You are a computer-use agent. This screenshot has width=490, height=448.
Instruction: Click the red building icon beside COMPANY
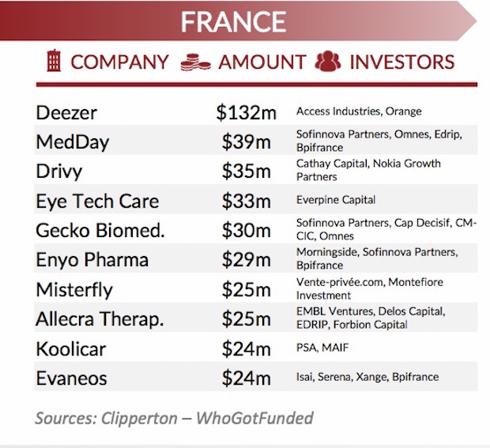pyautogui.click(x=54, y=61)
